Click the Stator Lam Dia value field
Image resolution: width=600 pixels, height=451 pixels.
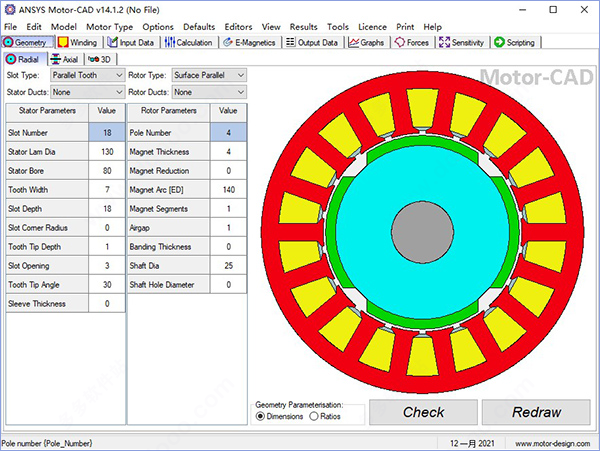(107, 152)
